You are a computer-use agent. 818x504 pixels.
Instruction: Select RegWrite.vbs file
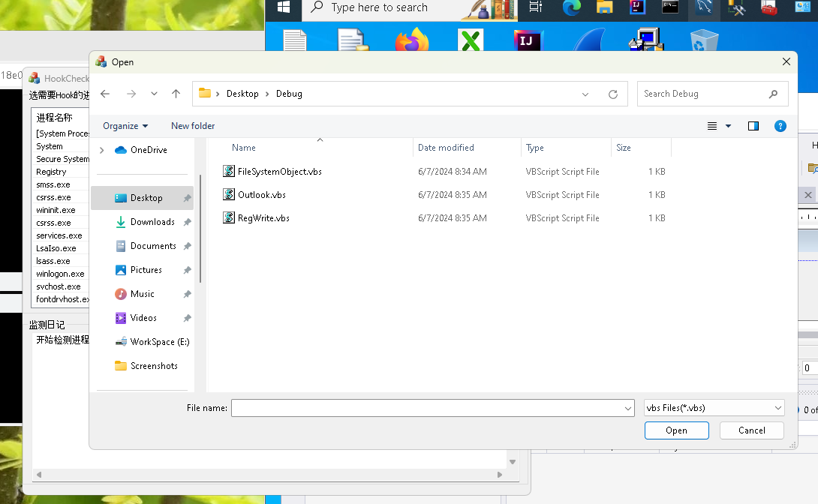click(x=263, y=218)
